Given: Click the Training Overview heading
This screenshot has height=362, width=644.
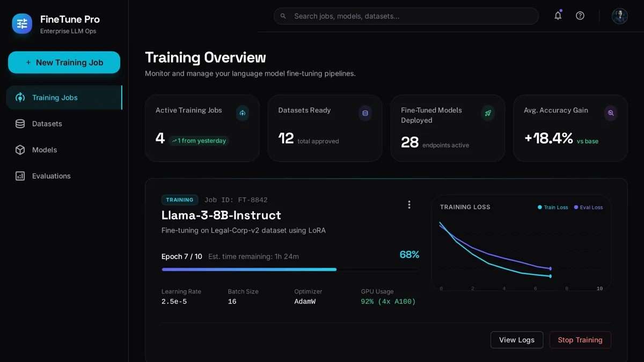Looking at the screenshot, I should (x=206, y=57).
